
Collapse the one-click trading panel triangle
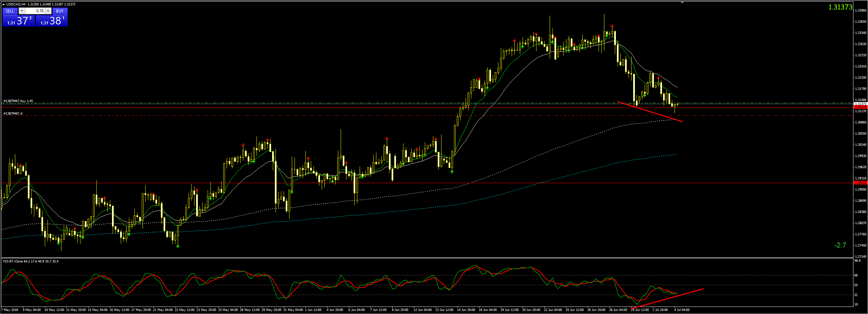tap(4, 4)
